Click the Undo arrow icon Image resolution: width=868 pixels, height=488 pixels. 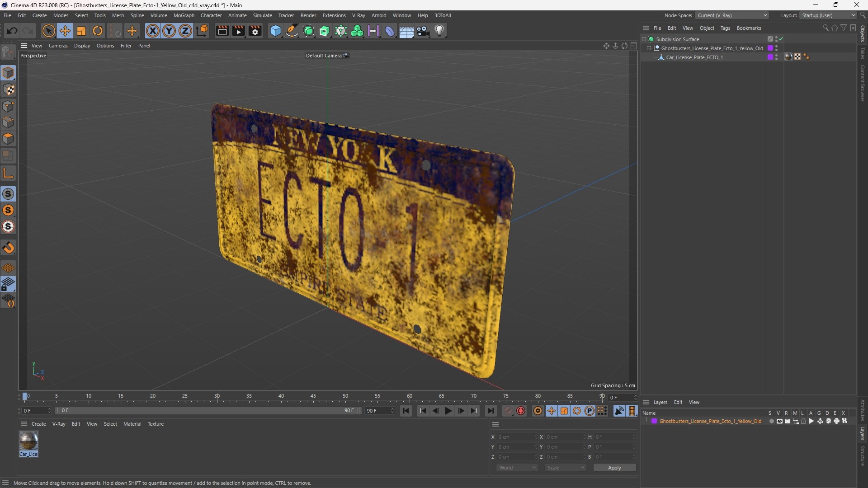pyautogui.click(x=12, y=31)
